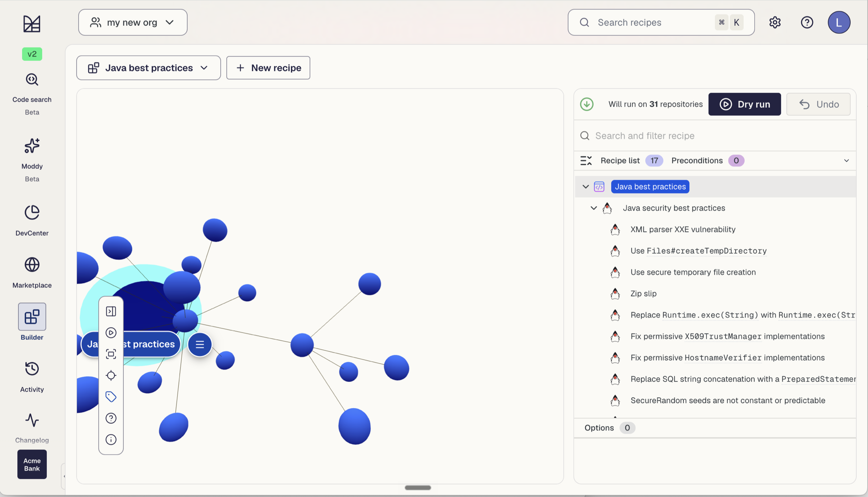The image size is (868, 497).
Task: Click the tag labels icon
Action: click(x=111, y=397)
